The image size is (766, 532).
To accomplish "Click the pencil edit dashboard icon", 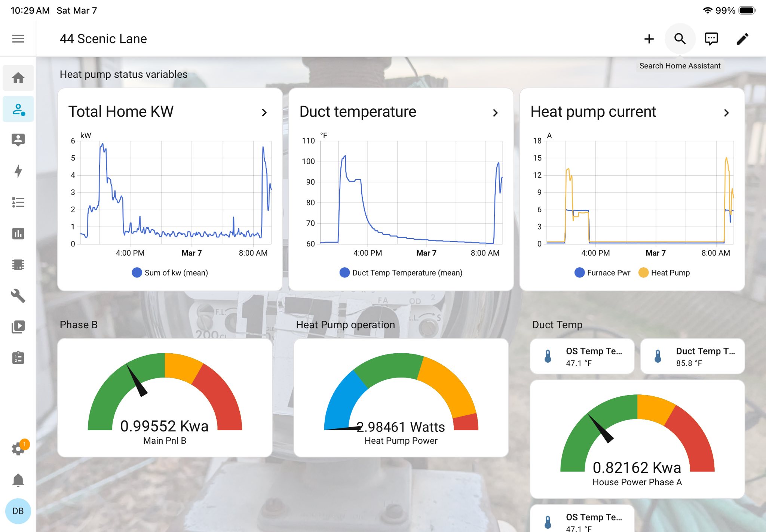I will [742, 39].
